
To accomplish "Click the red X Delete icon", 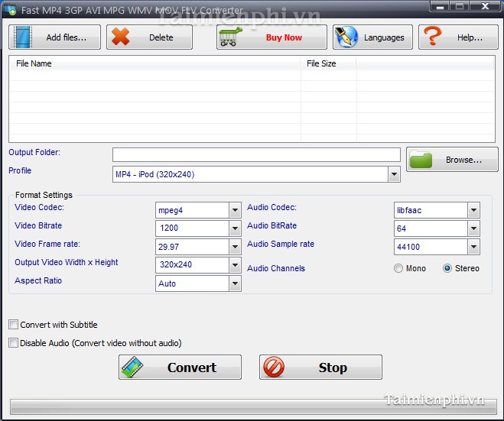I will point(121,37).
